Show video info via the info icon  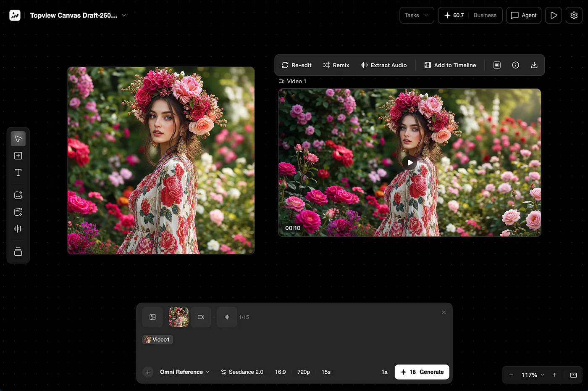point(516,65)
